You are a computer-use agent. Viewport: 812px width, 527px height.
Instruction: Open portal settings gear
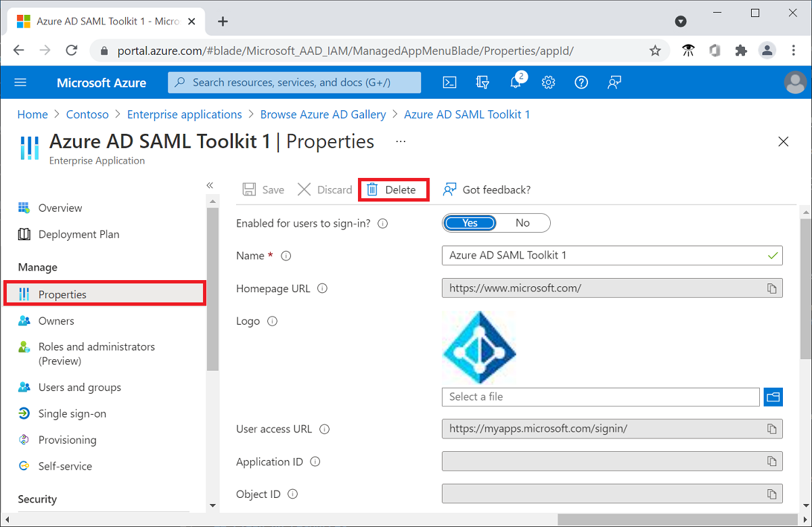(x=548, y=83)
